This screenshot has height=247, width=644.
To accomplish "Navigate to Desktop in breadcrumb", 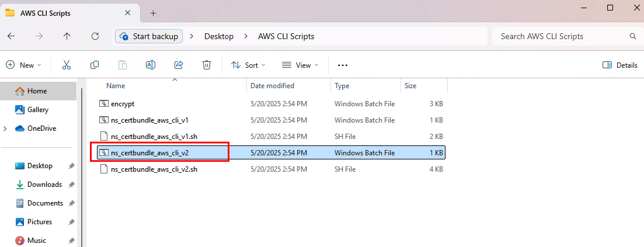I will [x=219, y=36].
